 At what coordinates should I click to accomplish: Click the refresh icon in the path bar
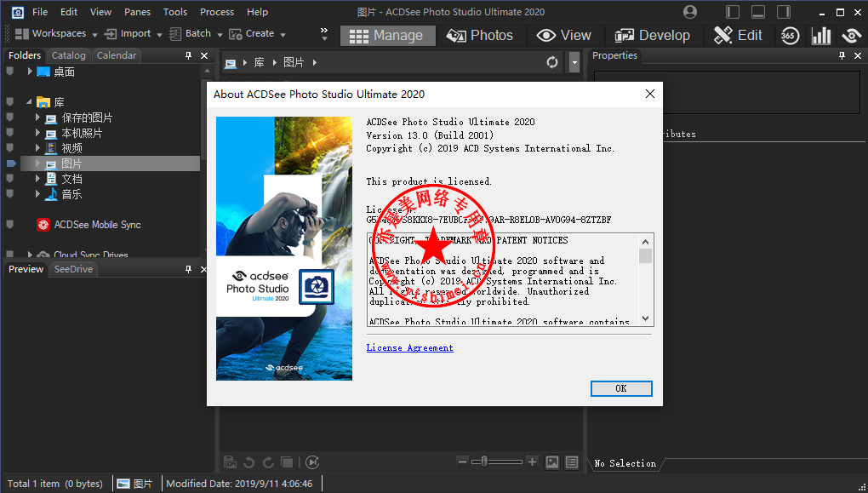click(x=552, y=62)
